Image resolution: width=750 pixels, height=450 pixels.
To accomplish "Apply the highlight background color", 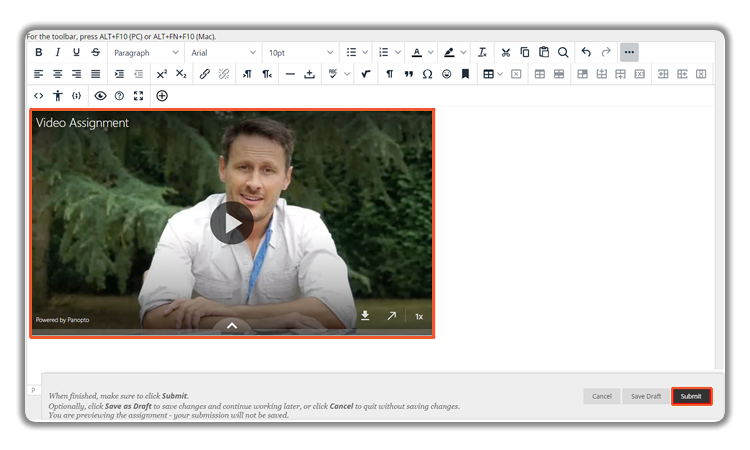I will [x=449, y=52].
